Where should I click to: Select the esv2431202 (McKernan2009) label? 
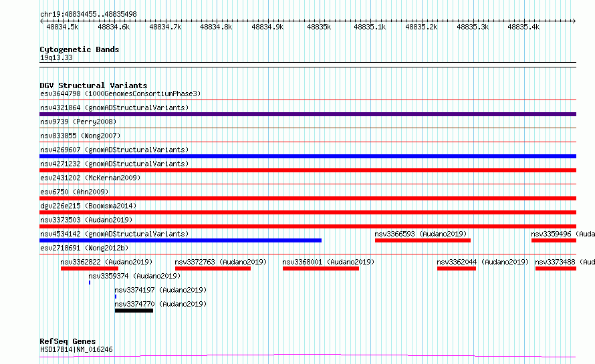point(90,178)
